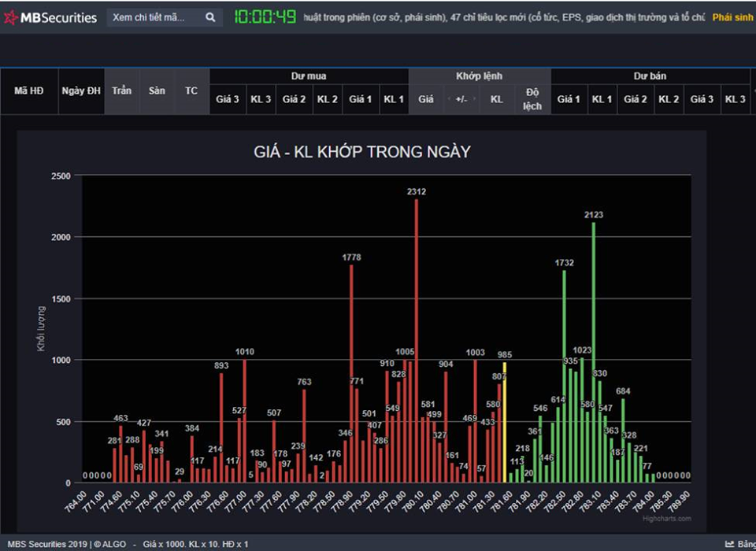Click the red bar labeled 1010
The image size is (756, 551).
(245, 421)
